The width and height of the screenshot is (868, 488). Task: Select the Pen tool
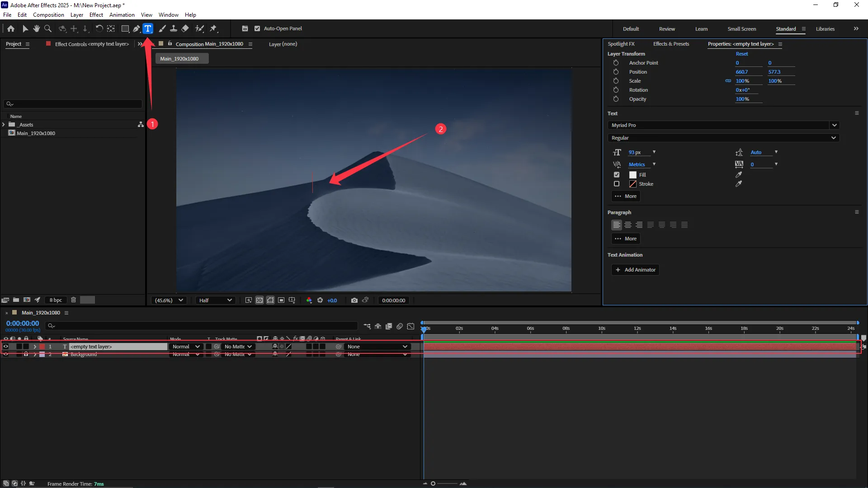point(136,28)
